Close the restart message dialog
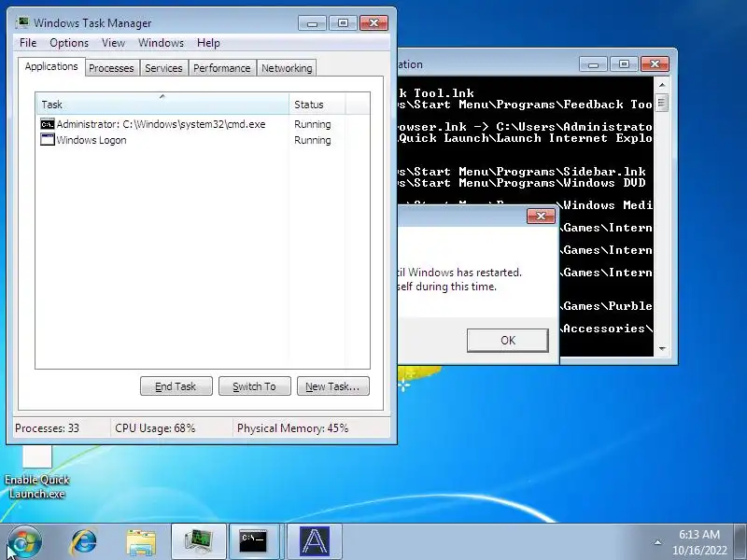The height and width of the screenshot is (560, 747). (x=541, y=217)
